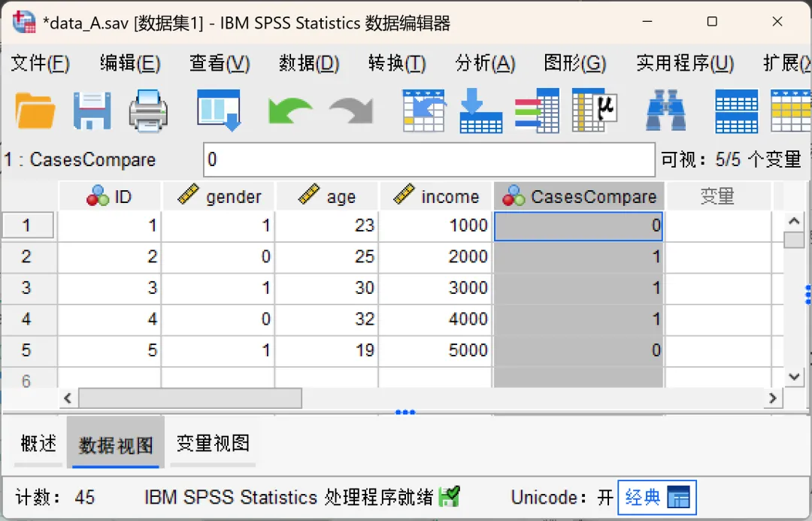Go to case toolbar icon
This screenshot has height=521, width=812.
tap(423, 111)
